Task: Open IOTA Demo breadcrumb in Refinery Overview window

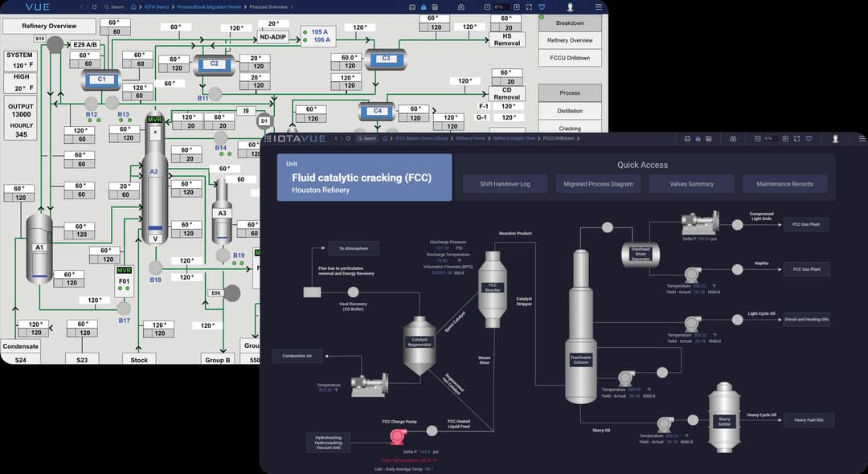Action: pos(156,7)
